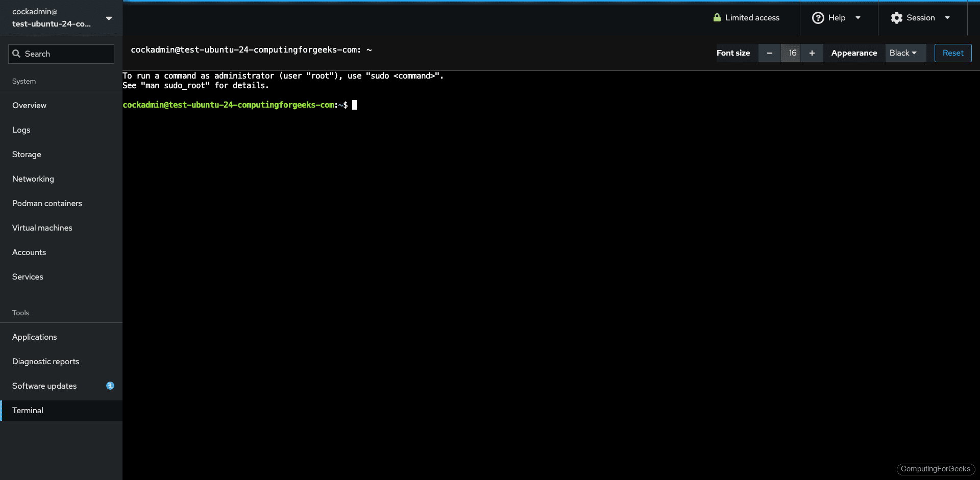This screenshot has width=980, height=480.
Task: Expand the Session menu chevron
Action: pyautogui.click(x=948, y=17)
